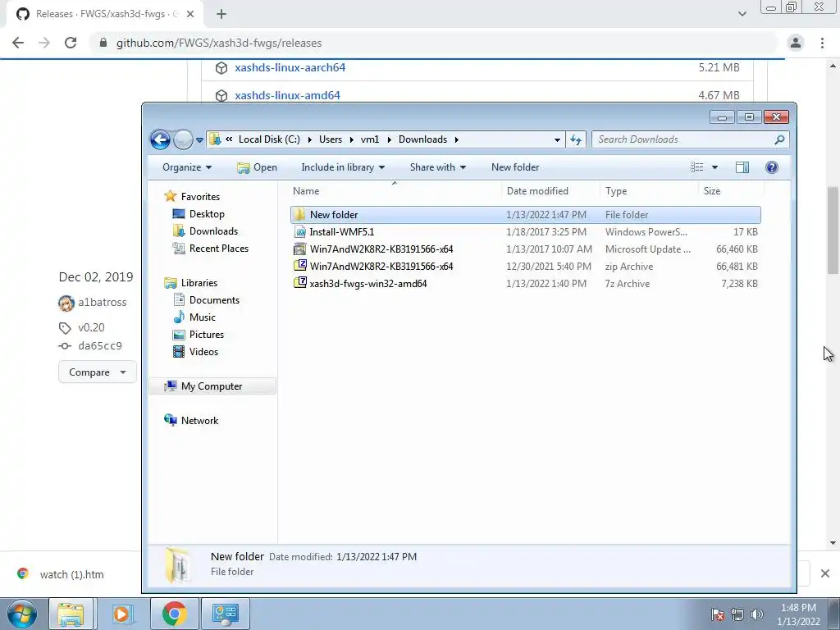Screen dimensions: 840x630
Task: Open Music library
Action: pos(202,317)
